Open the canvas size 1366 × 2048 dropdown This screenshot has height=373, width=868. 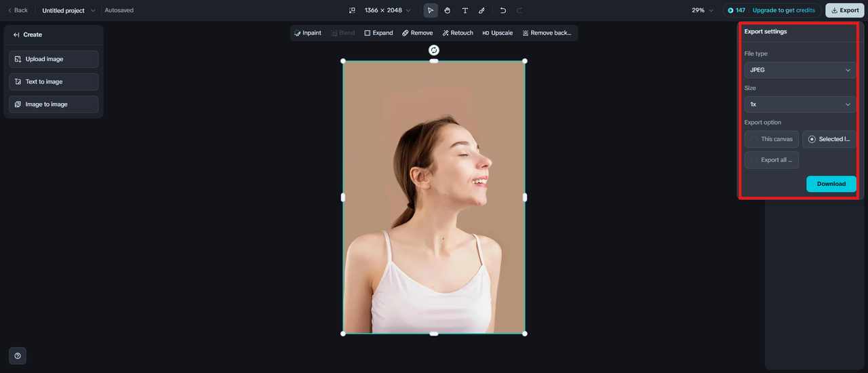pyautogui.click(x=387, y=10)
